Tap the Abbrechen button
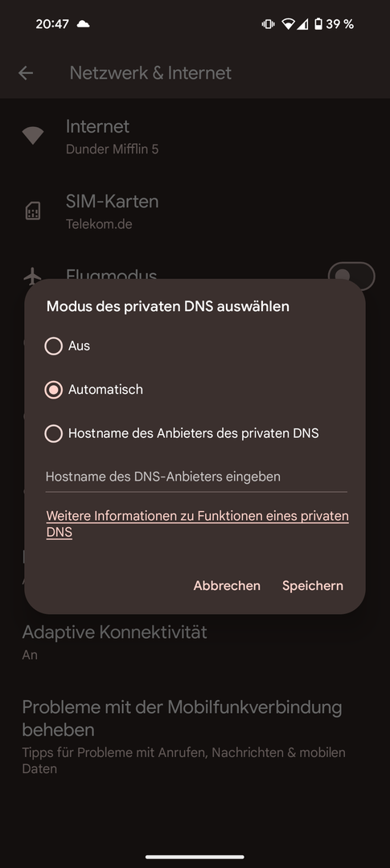Image resolution: width=390 pixels, height=868 pixels. (x=227, y=586)
